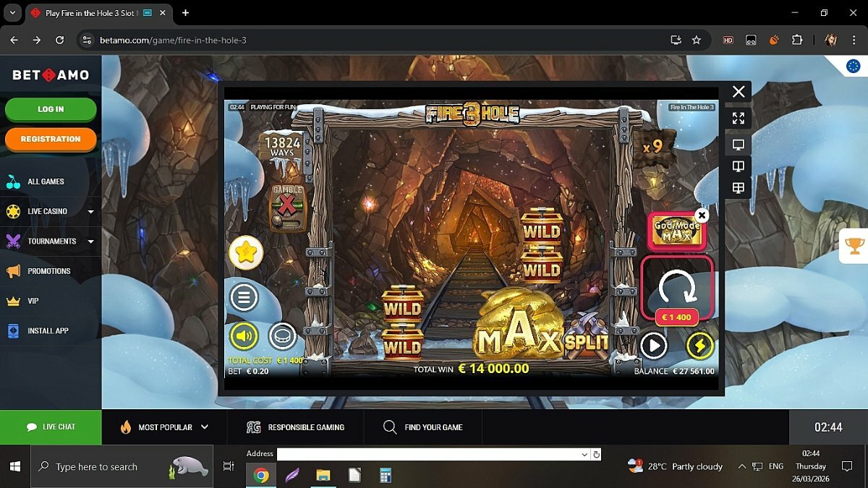Start autoplay with play button
The height and width of the screenshot is (488, 868).
click(x=653, y=346)
